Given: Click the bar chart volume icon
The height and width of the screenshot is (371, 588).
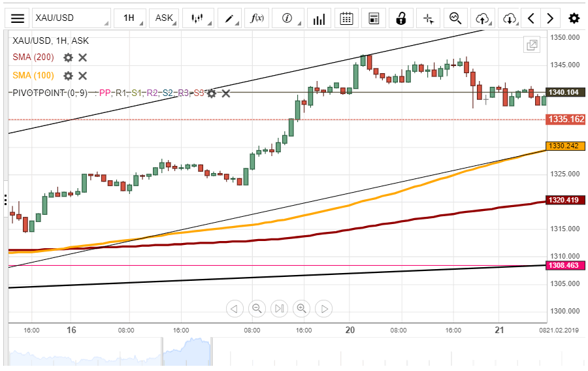Looking at the screenshot, I should (319, 18).
